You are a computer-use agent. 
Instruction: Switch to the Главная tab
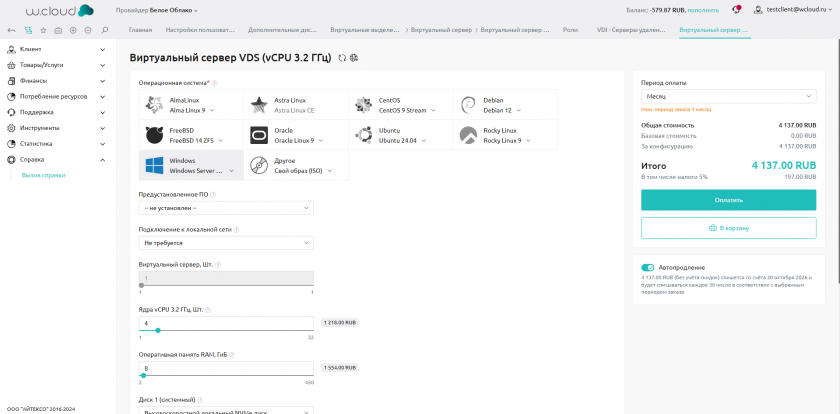(x=140, y=30)
